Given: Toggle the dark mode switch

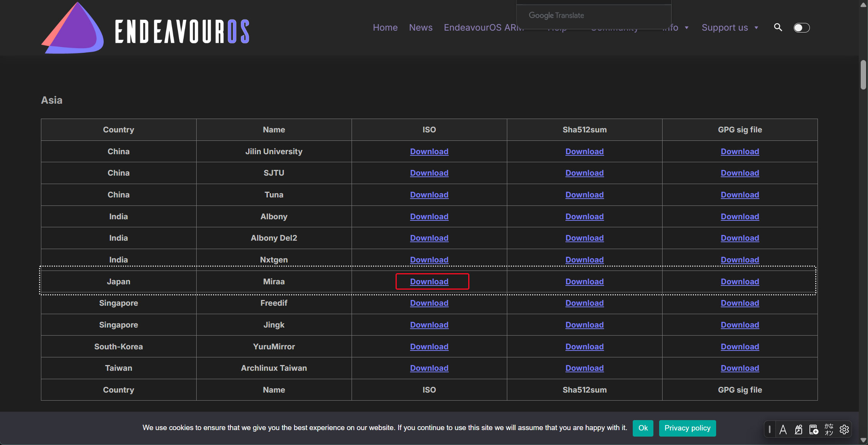Looking at the screenshot, I should pyautogui.click(x=801, y=28).
